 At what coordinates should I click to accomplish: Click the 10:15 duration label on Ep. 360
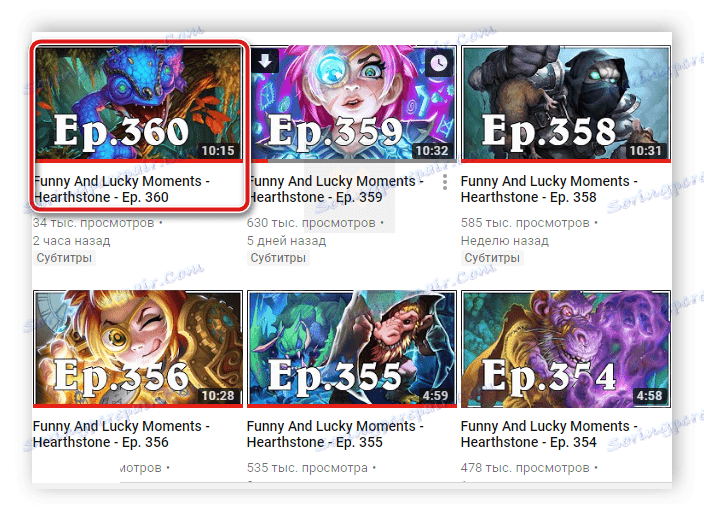tap(218, 150)
